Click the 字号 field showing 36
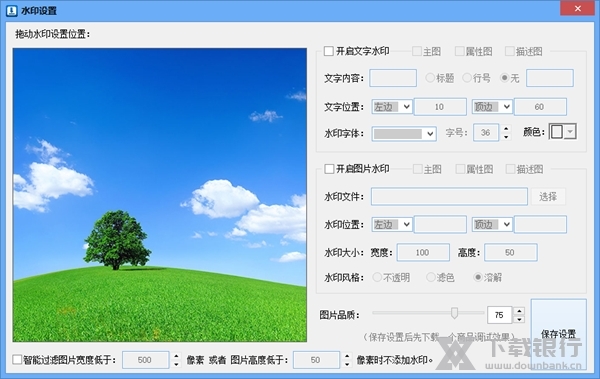Screen dimensions: 600x379 pyautogui.click(x=486, y=133)
